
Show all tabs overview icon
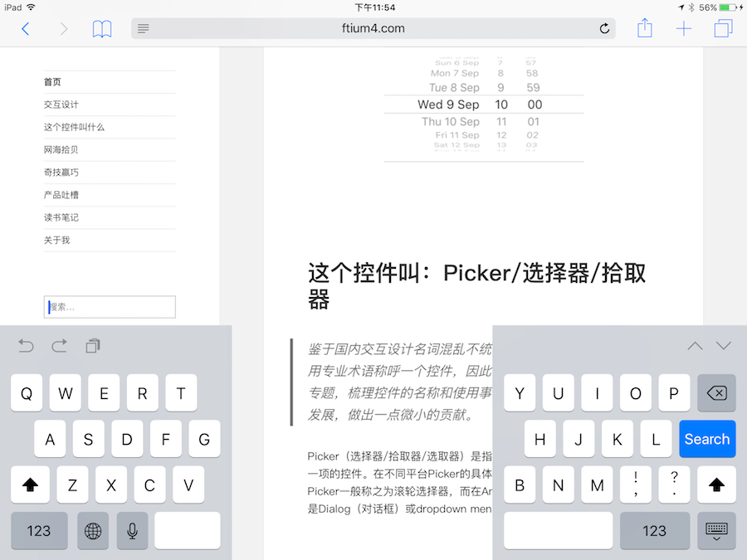coord(723,28)
